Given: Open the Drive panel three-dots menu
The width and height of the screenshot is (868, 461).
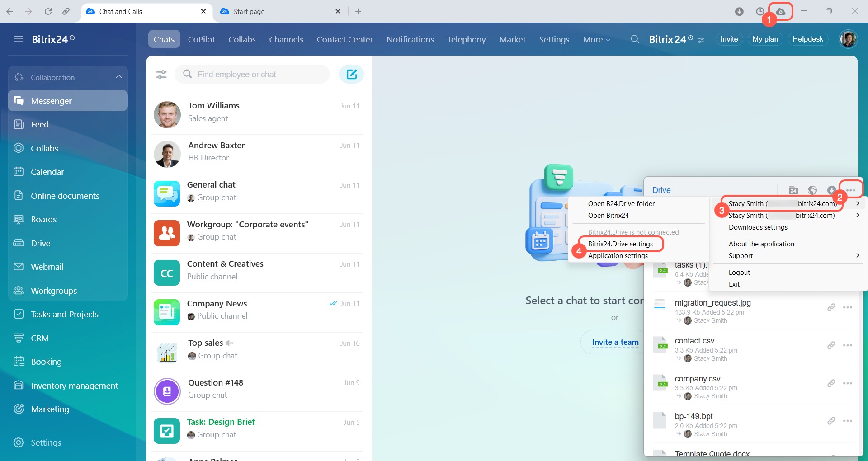Looking at the screenshot, I should tap(850, 190).
